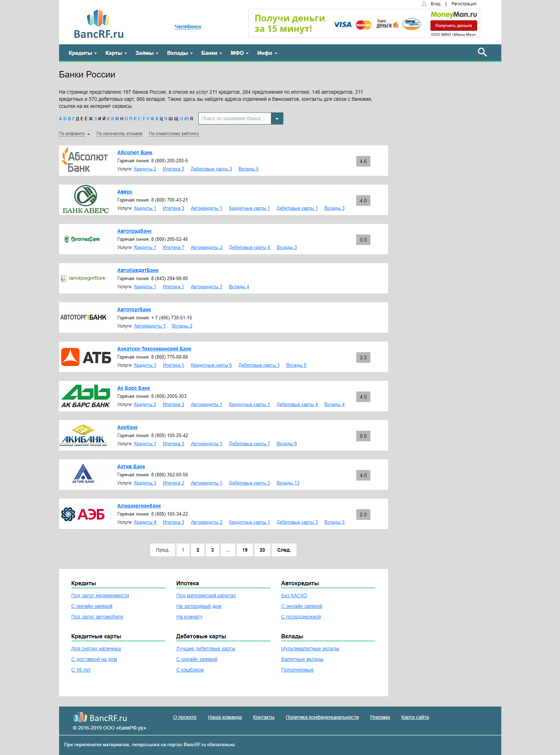This screenshot has height=755, width=560.
Task: Expand the МФО navigation menu
Action: 239,53
